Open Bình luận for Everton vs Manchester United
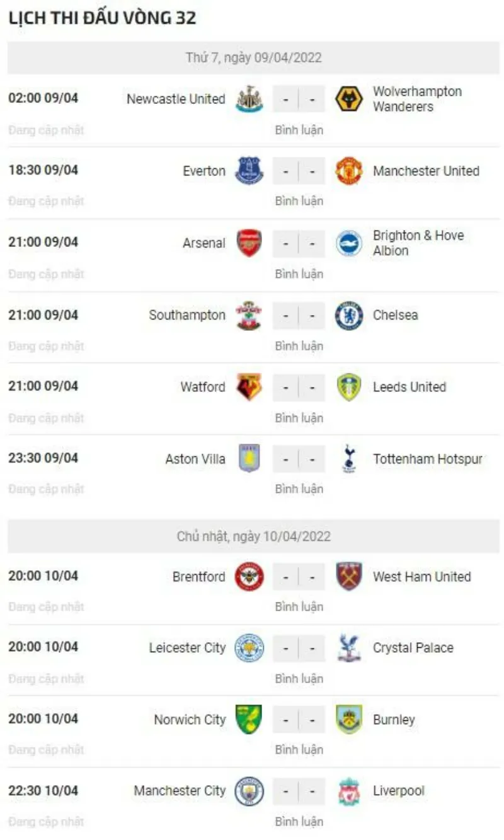The image size is (504, 840). pos(299,201)
